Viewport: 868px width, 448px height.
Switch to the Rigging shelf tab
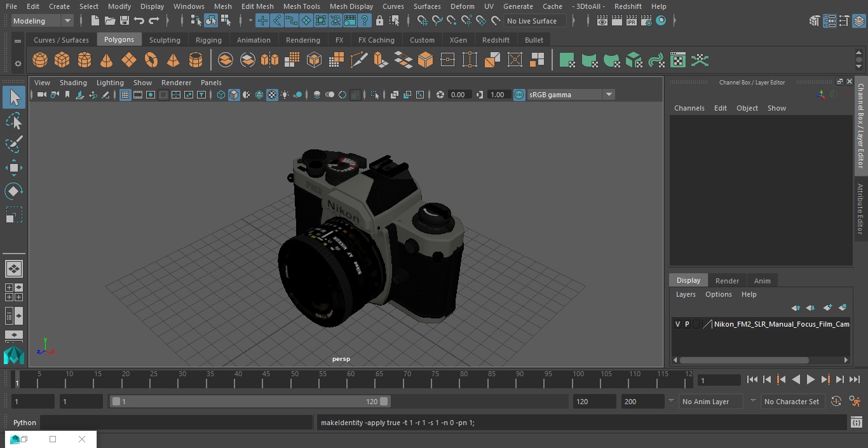[x=208, y=40]
